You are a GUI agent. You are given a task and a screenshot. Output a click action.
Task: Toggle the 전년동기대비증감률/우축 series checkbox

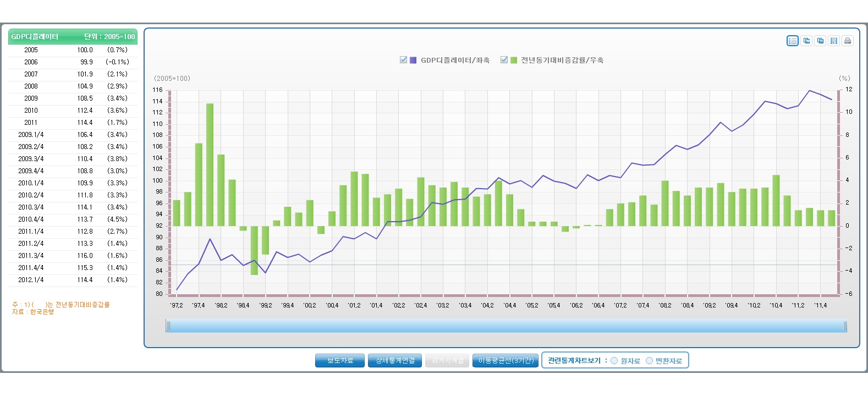tap(504, 60)
